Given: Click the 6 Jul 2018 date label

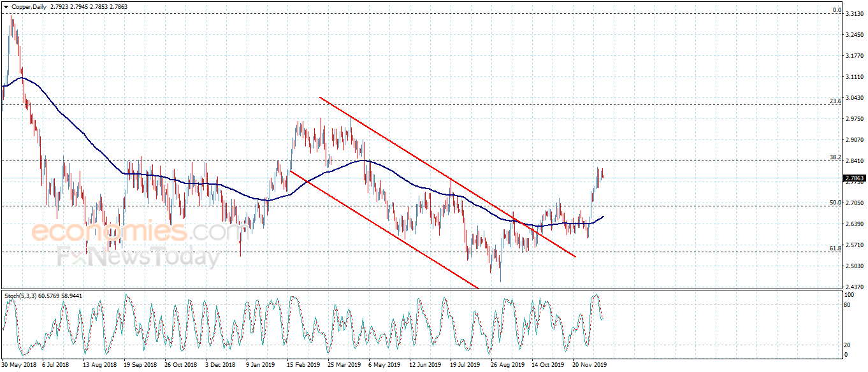Looking at the screenshot, I should tap(55, 365).
